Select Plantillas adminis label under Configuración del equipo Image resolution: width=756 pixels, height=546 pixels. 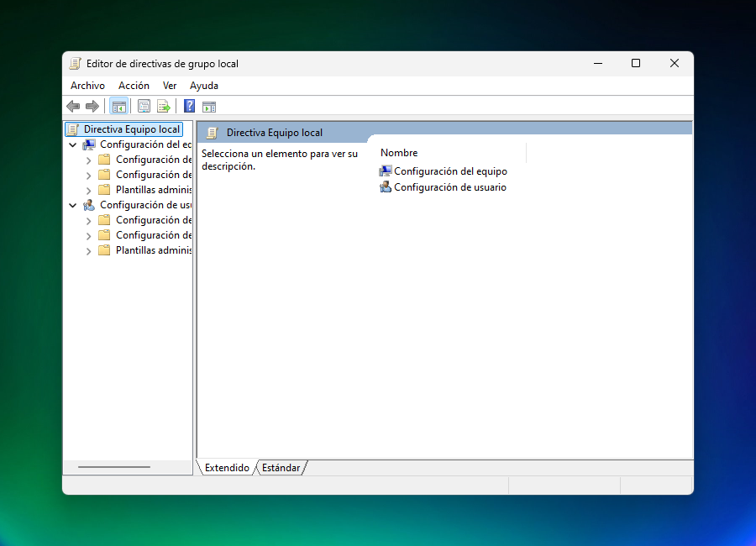[x=154, y=190]
